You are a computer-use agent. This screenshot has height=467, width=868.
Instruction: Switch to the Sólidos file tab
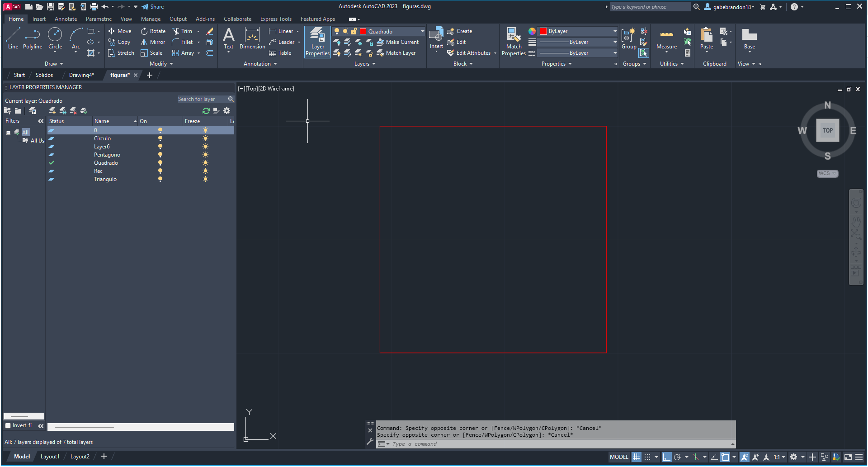tap(44, 75)
